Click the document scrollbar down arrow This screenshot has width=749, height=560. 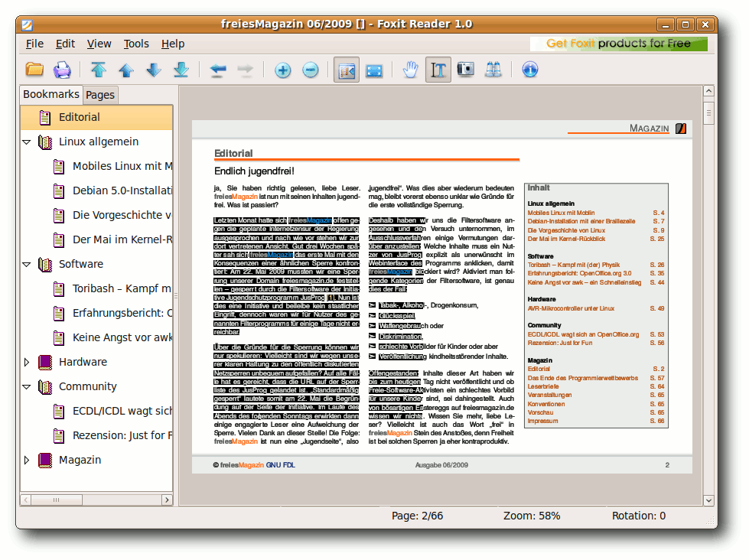tap(709, 500)
